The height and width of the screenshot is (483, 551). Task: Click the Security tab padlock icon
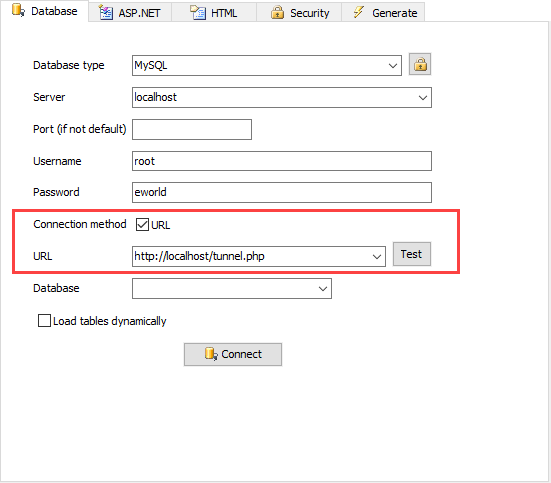click(x=277, y=13)
